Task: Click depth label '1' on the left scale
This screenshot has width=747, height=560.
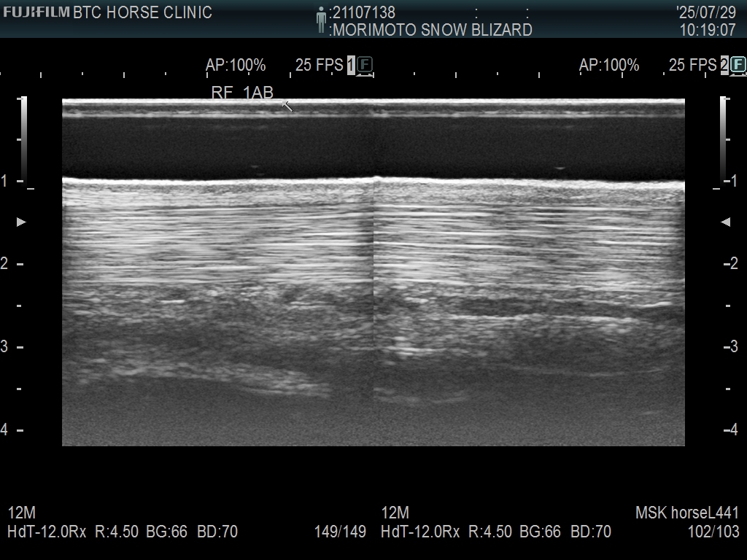Action: point(4,181)
